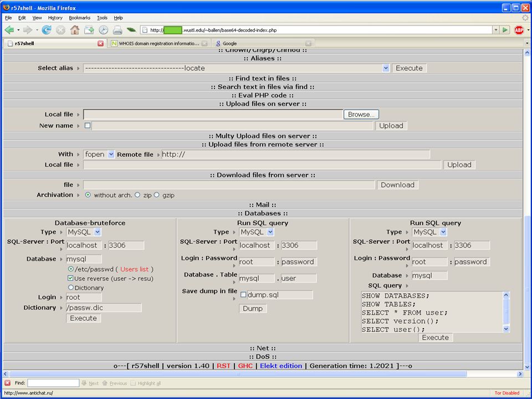Screen dimensions: 532x399
Task: Click Previous in the Find bar
Action: (115, 383)
